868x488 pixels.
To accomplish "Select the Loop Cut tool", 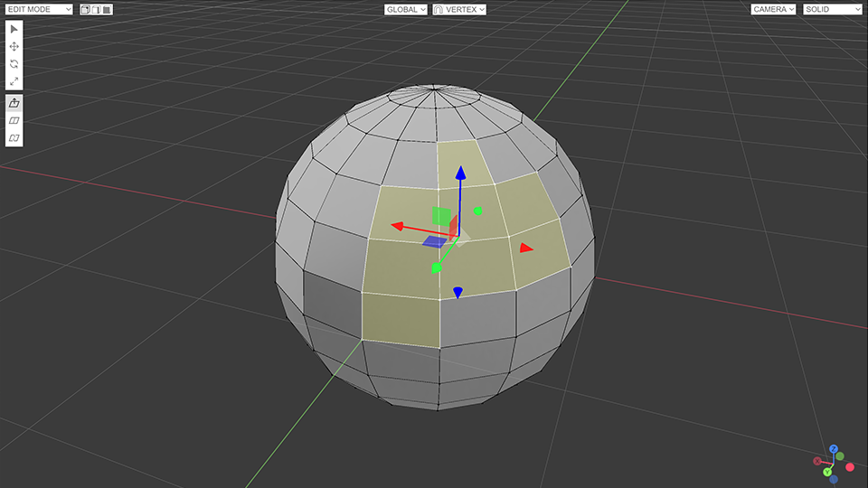I will tap(14, 120).
